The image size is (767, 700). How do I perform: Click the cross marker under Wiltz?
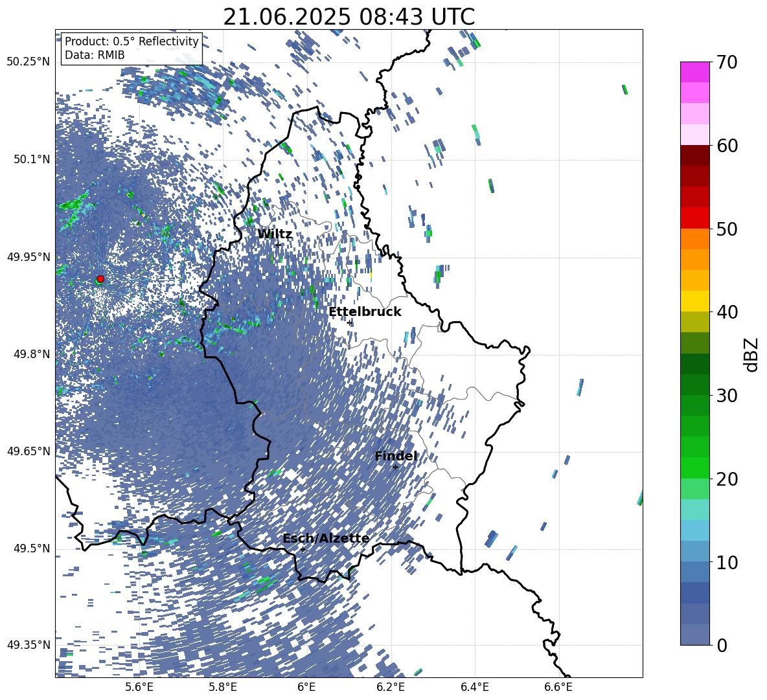[278, 245]
